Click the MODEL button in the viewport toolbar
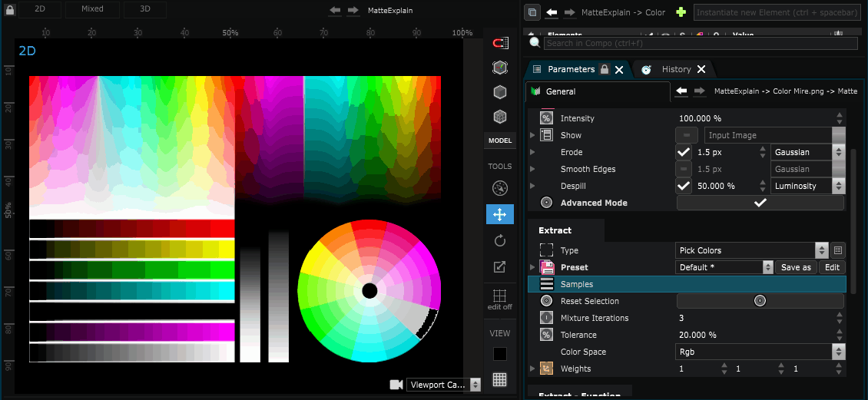868x400 pixels. [x=500, y=140]
